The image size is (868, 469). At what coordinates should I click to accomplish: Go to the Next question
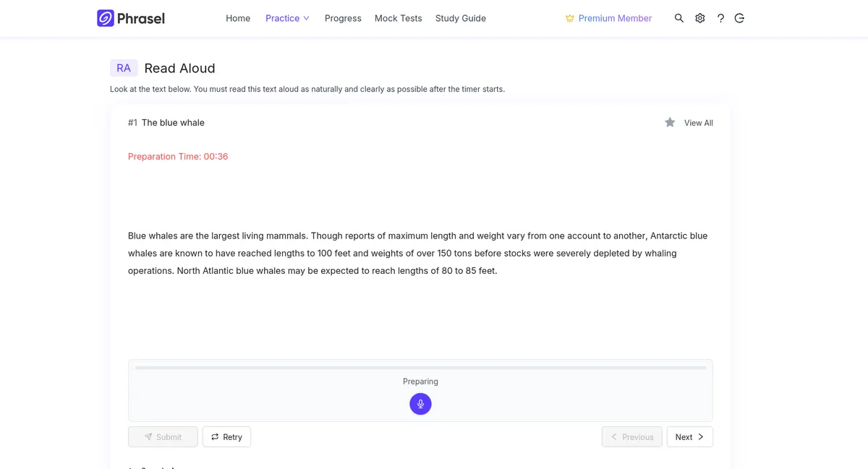689,436
